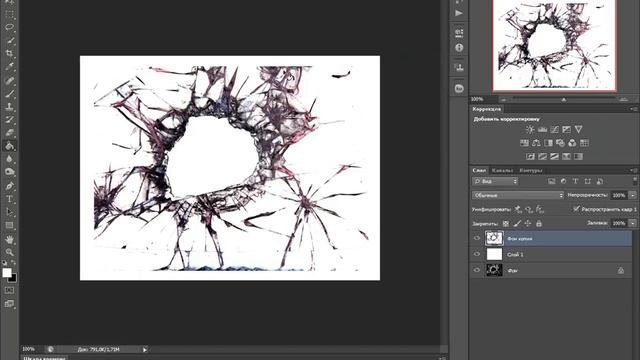Toggle the 'Распространить кадр 1' checkbox
Viewport: 640px width, 360px height.
click(576, 209)
